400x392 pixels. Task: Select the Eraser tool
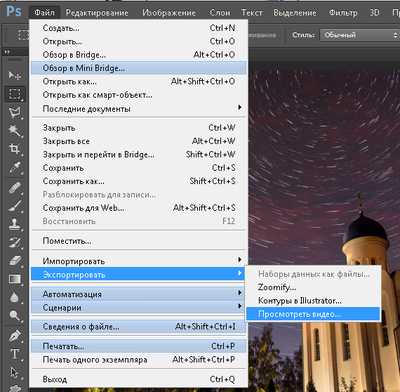click(x=15, y=261)
